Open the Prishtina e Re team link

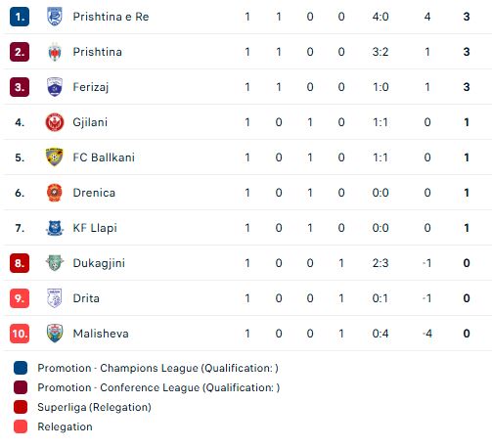click(x=111, y=17)
